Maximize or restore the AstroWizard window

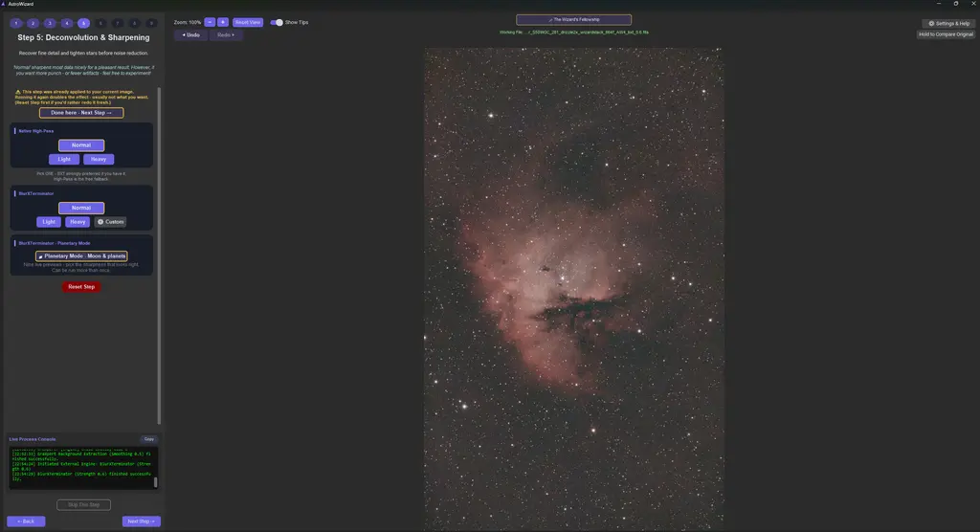pyautogui.click(x=956, y=4)
